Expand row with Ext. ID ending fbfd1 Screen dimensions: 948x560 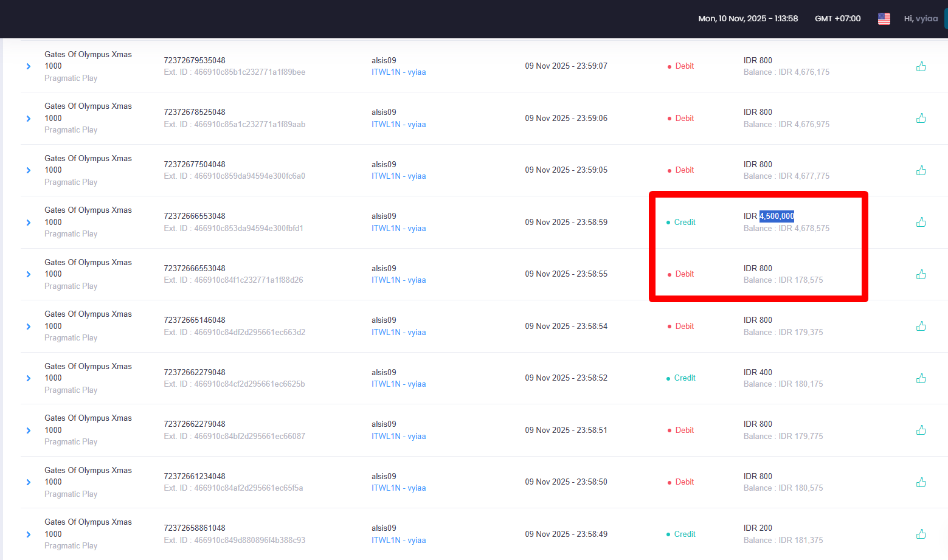[29, 223]
